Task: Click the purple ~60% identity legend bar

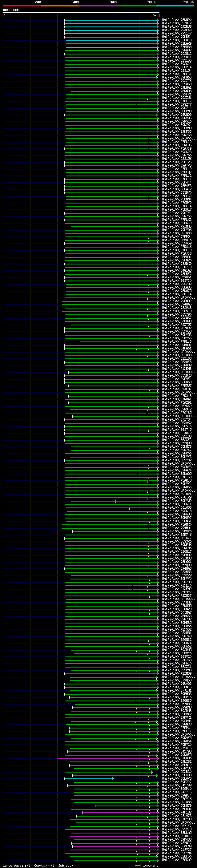Action: [98, 6]
